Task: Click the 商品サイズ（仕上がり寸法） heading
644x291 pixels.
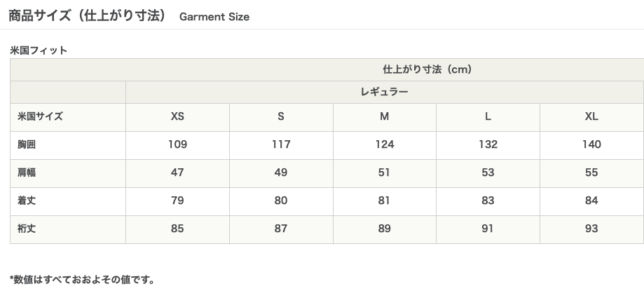Action: pos(87,16)
